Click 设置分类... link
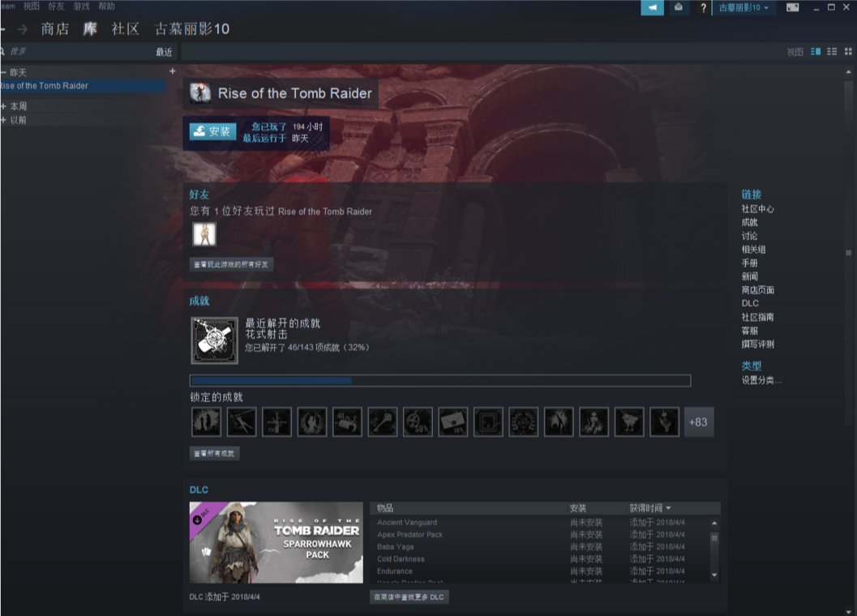This screenshot has height=616, width=857. [x=761, y=380]
